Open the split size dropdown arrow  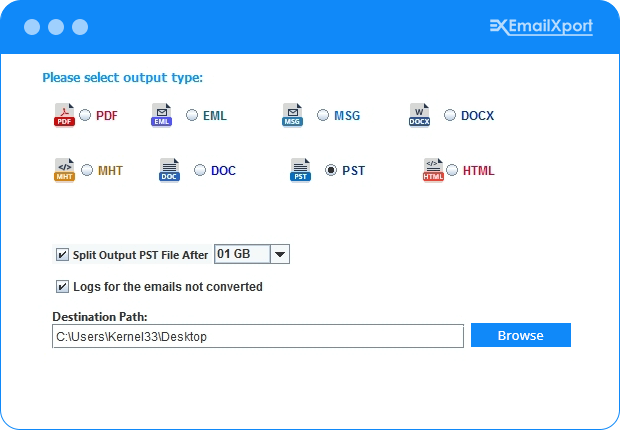pyautogui.click(x=280, y=254)
